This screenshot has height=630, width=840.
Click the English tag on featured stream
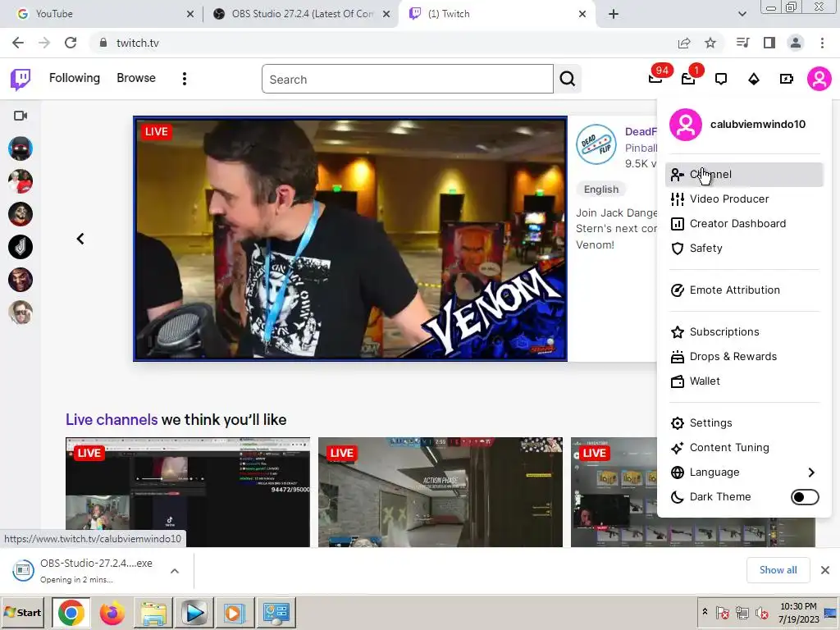click(601, 189)
